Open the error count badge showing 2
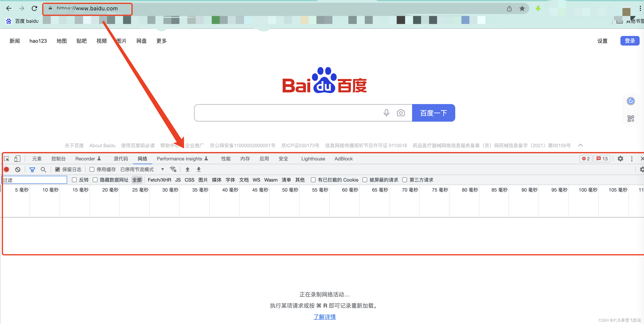 click(x=586, y=159)
